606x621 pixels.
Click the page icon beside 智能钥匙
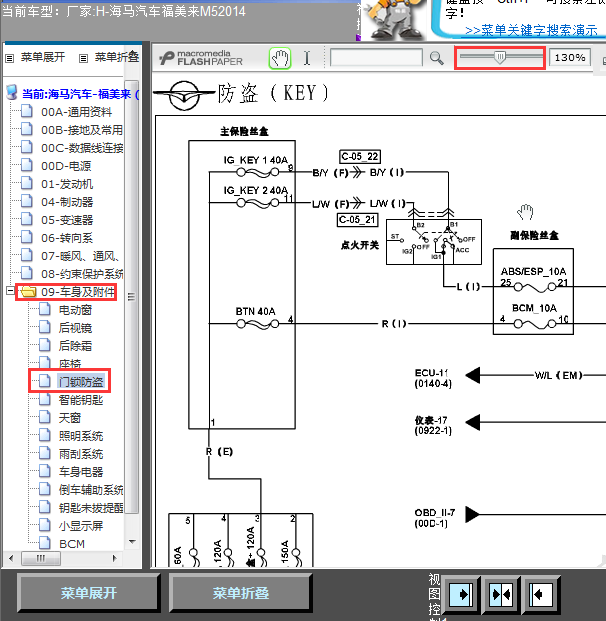(44, 399)
